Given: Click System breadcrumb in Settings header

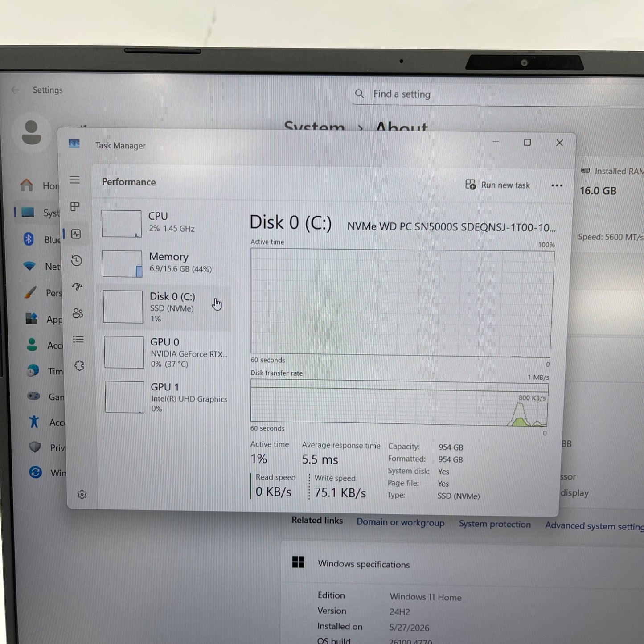Looking at the screenshot, I should (314, 127).
